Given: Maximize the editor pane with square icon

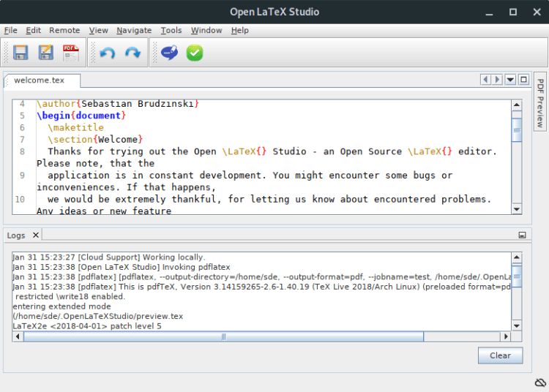Looking at the screenshot, I should pos(523,80).
